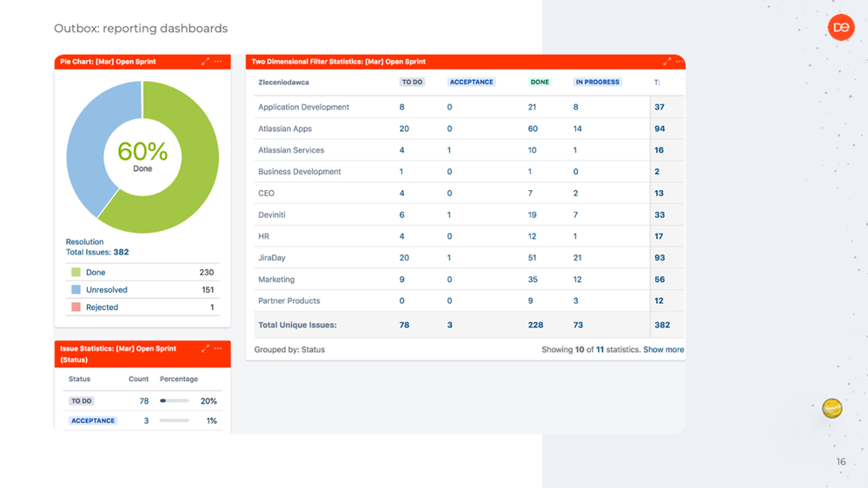Select the TO DO column header
Viewport: 868px width, 488px height.
[412, 82]
